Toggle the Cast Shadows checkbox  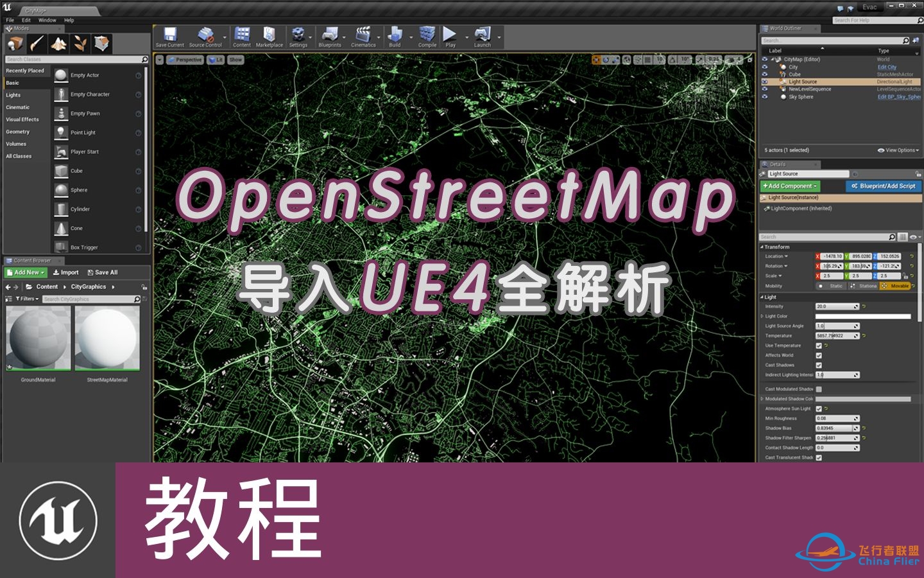[819, 365]
